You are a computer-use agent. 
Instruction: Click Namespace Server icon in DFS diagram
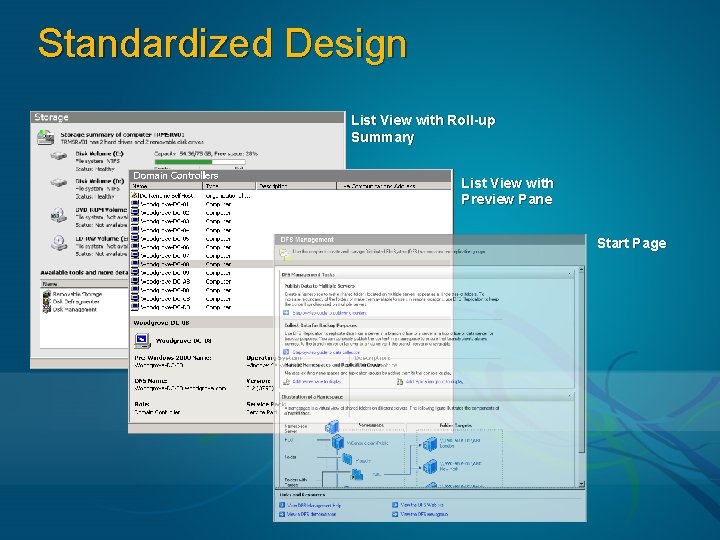(x=332, y=427)
